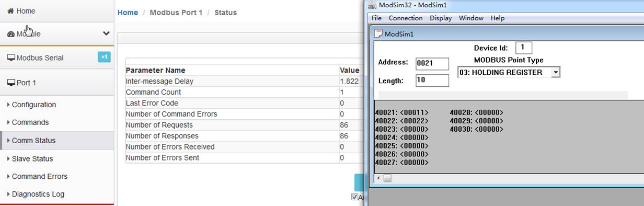
Task: Open the Window menu in ModSim32
Action: pos(471,18)
